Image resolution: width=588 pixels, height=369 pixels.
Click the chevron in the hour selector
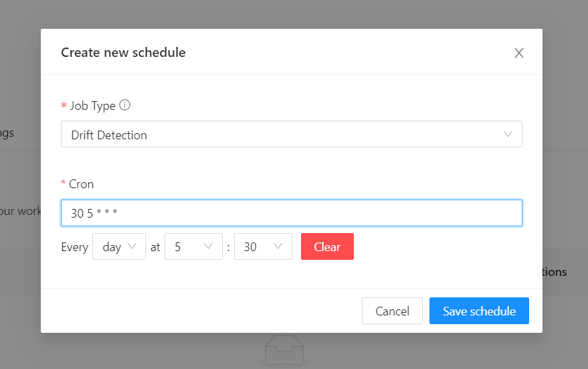(209, 246)
